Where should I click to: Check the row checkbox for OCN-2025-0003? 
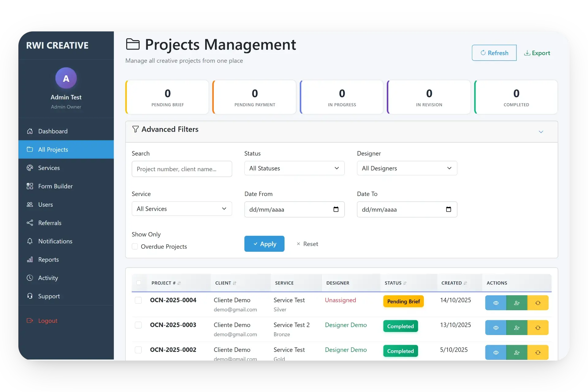point(138,325)
